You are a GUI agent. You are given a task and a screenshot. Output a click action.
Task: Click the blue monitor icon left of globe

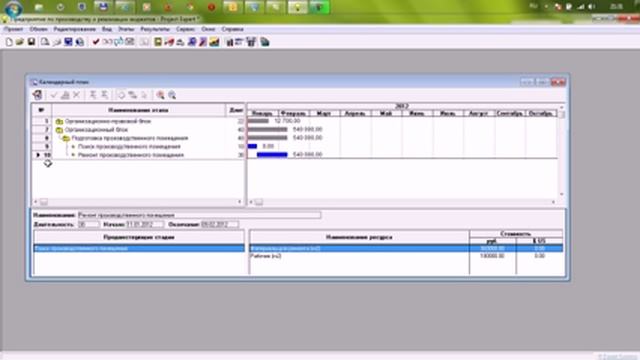pyautogui.click(x=68, y=42)
